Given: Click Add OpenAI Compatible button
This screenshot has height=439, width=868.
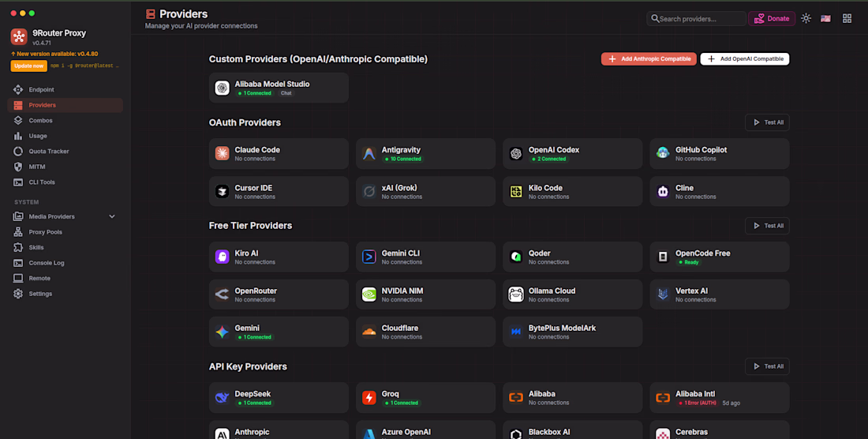Looking at the screenshot, I should [745, 58].
